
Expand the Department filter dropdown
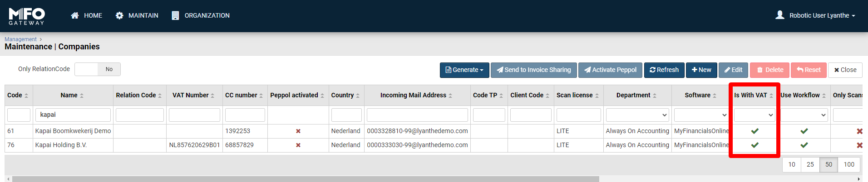point(637,115)
